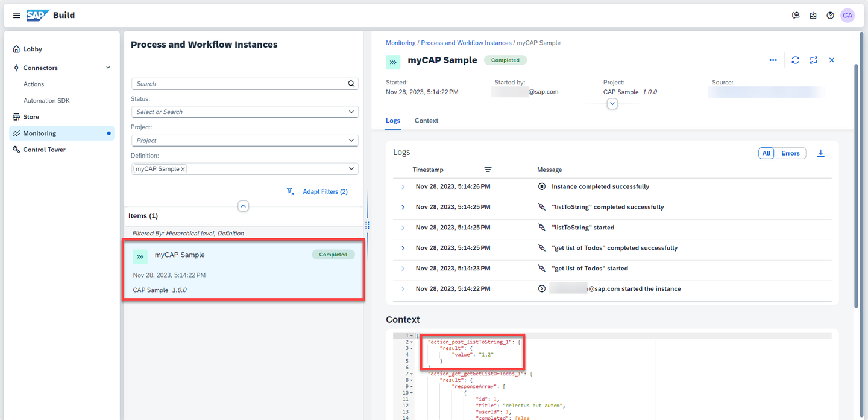This screenshot has height=420, width=868.
Task: Close the myCAP Sample details panel
Action: point(832,60)
